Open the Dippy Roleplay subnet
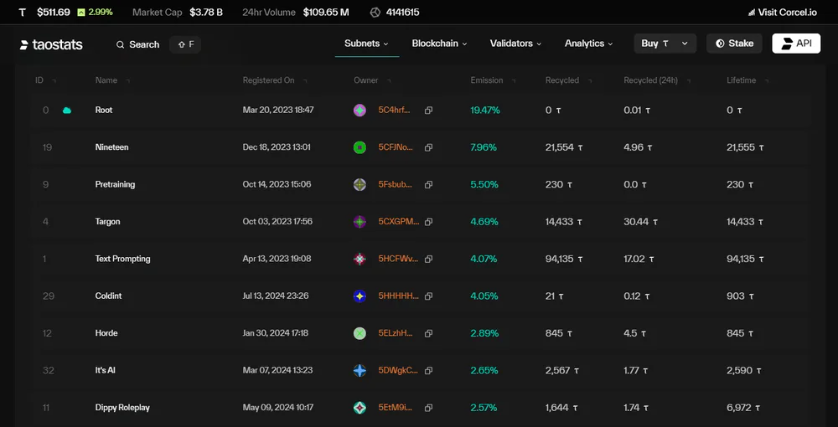Screen dimensions: 838x427 (122, 407)
